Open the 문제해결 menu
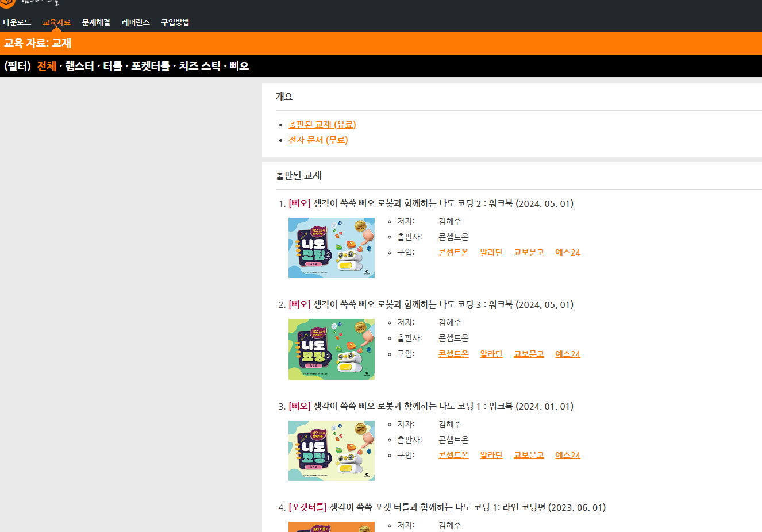The height and width of the screenshot is (532, 762). [96, 22]
